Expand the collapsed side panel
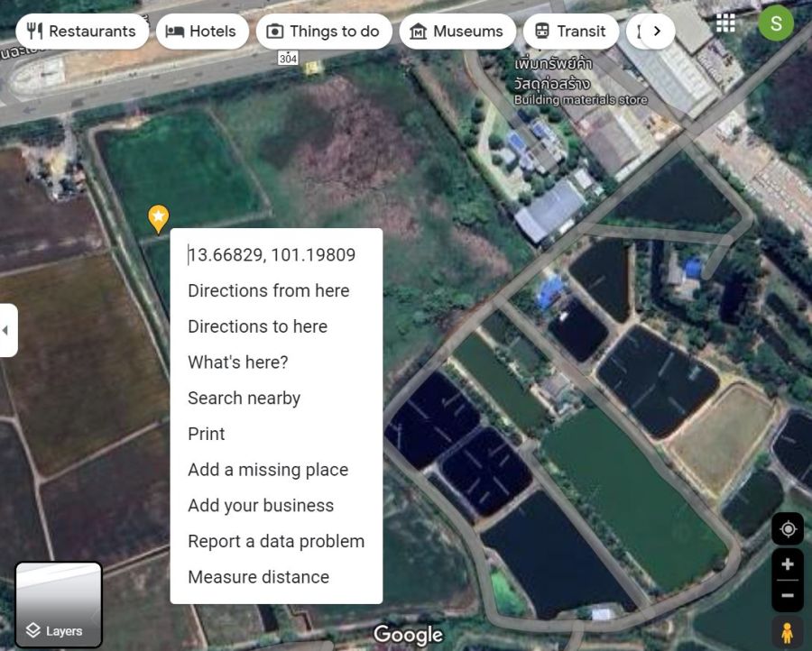Viewport: 812px width, 651px height. click(x=7, y=330)
